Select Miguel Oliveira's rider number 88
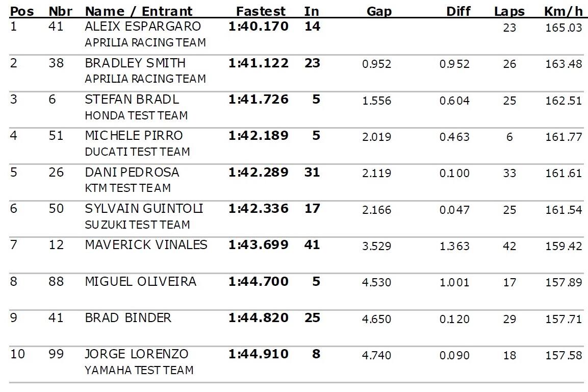588x392 pixels. pyautogui.click(x=56, y=281)
